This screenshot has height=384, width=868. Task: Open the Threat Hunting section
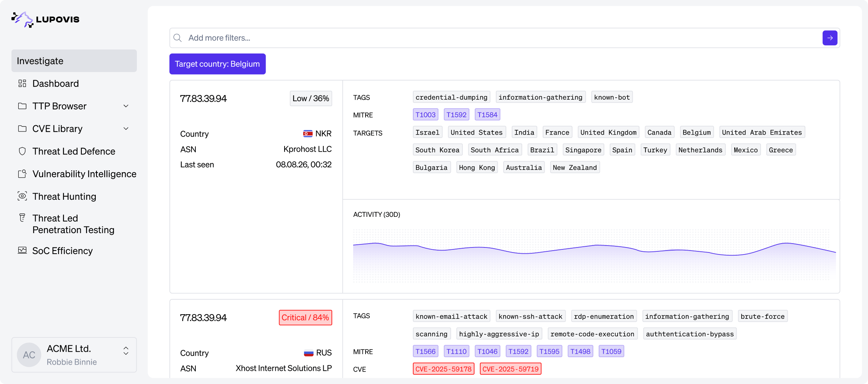64,196
